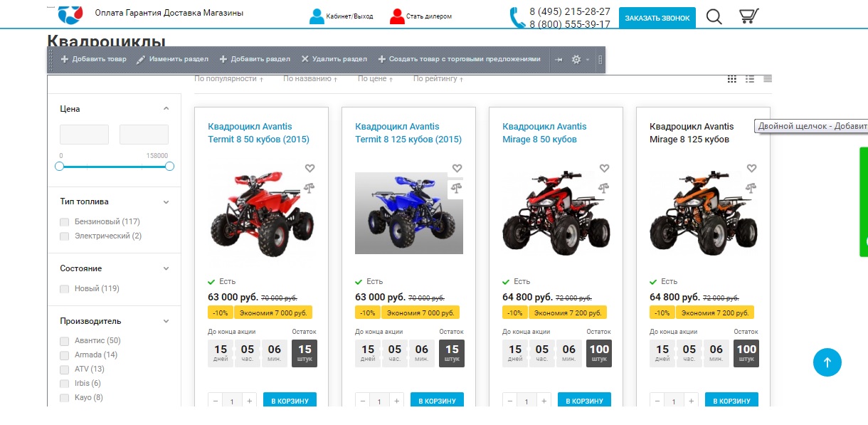This screenshot has height=425, width=868.
Task: Click the maximum price slider handle
Action: pos(169,166)
